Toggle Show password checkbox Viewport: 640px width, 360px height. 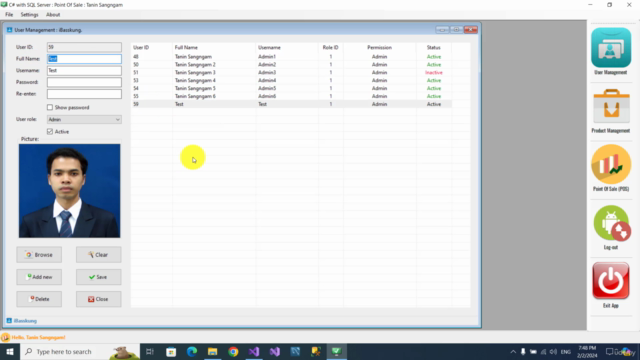(50, 107)
